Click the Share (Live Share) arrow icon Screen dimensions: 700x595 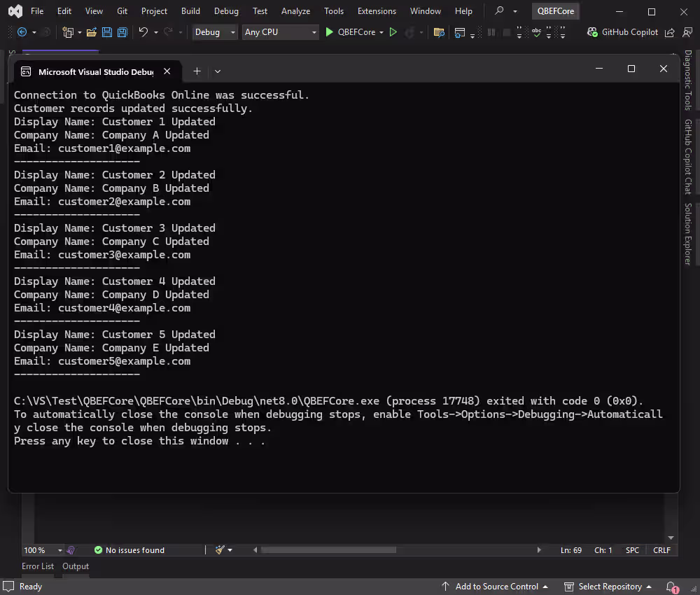tap(669, 33)
